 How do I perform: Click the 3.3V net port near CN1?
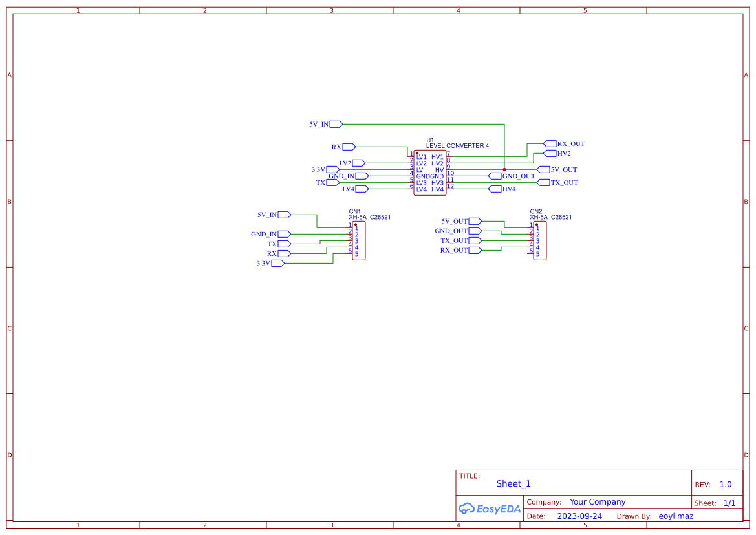coord(277,264)
